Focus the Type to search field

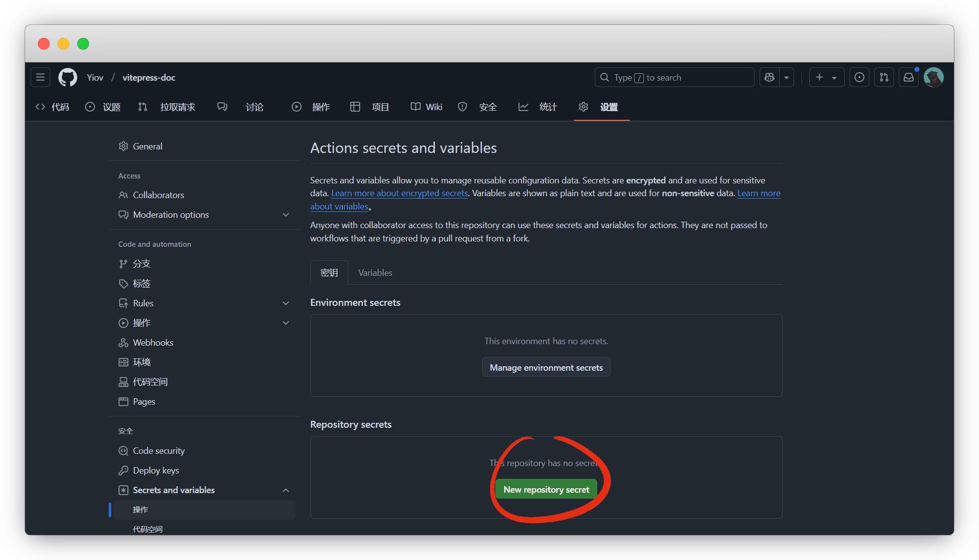pos(674,77)
